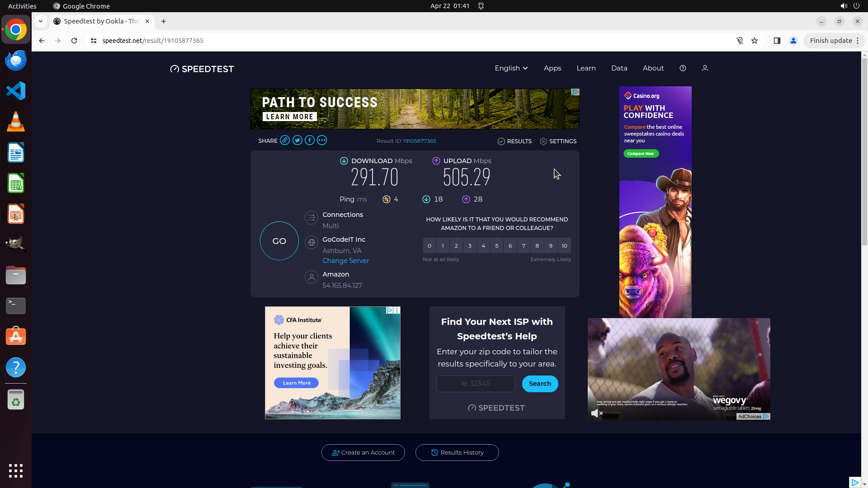This screenshot has width=868, height=488.
Task: Share result on Twitter
Action: [x=297, y=141]
